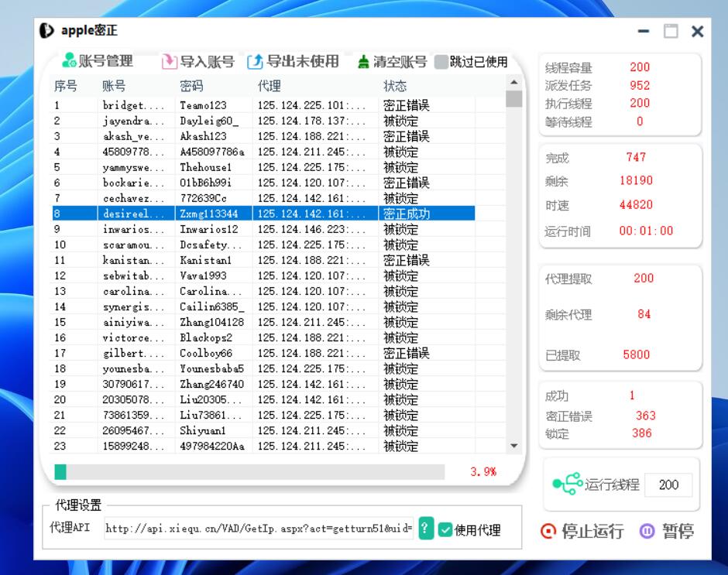Open 账号管理 account management
728x575 pixels.
point(98,62)
